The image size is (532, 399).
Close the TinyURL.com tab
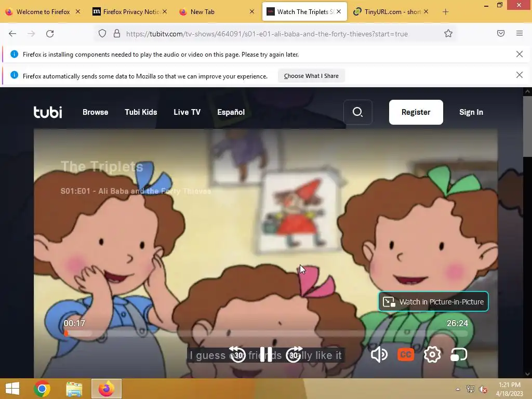click(x=426, y=12)
